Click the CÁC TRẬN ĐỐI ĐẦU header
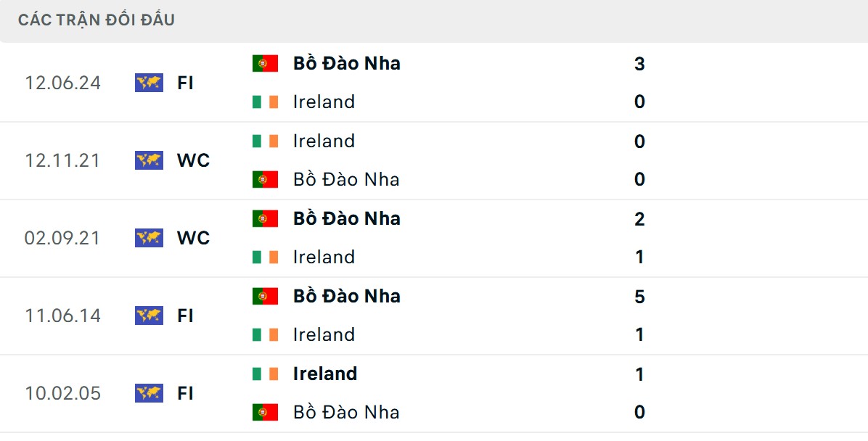The image size is (868, 441). 97,20
